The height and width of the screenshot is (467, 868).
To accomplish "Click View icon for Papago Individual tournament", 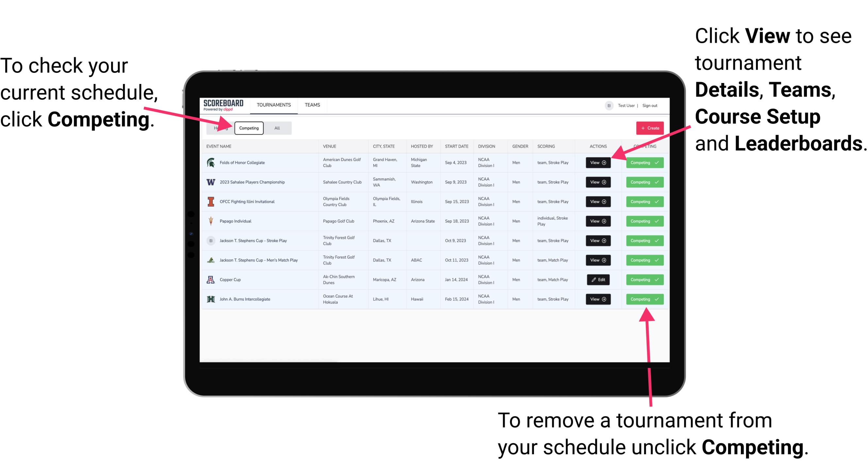I will click(598, 221).
